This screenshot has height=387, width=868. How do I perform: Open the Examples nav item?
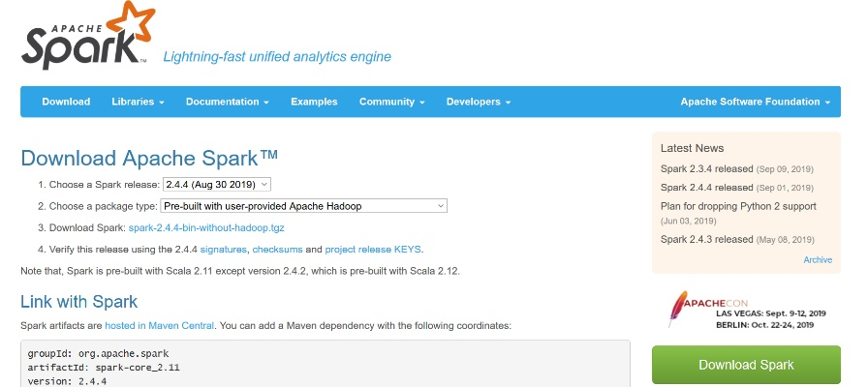coord(314,102)
